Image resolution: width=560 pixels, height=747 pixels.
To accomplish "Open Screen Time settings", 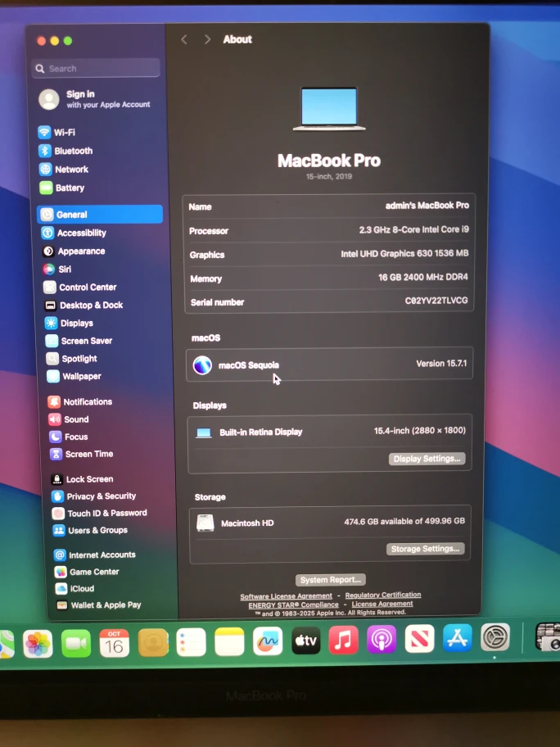I will point(82,454).
